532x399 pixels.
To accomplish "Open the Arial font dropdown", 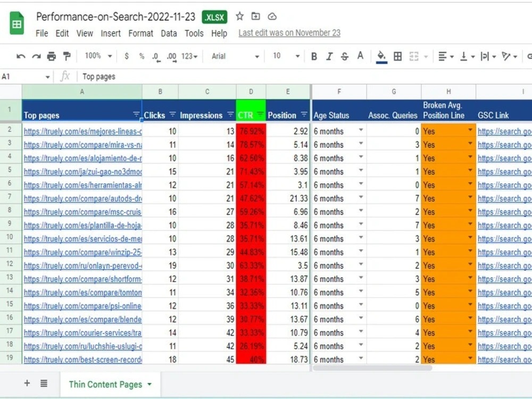I will tap(236, 56).
